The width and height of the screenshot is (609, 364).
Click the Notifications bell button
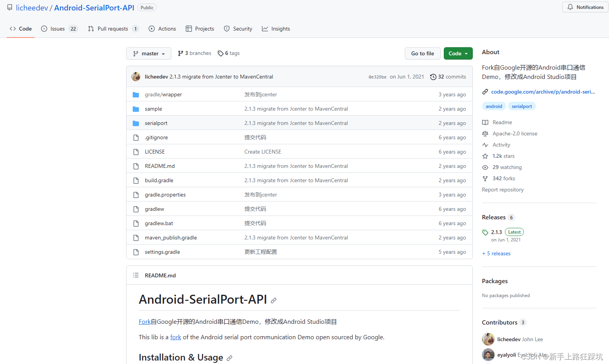(x=585, y=7)
